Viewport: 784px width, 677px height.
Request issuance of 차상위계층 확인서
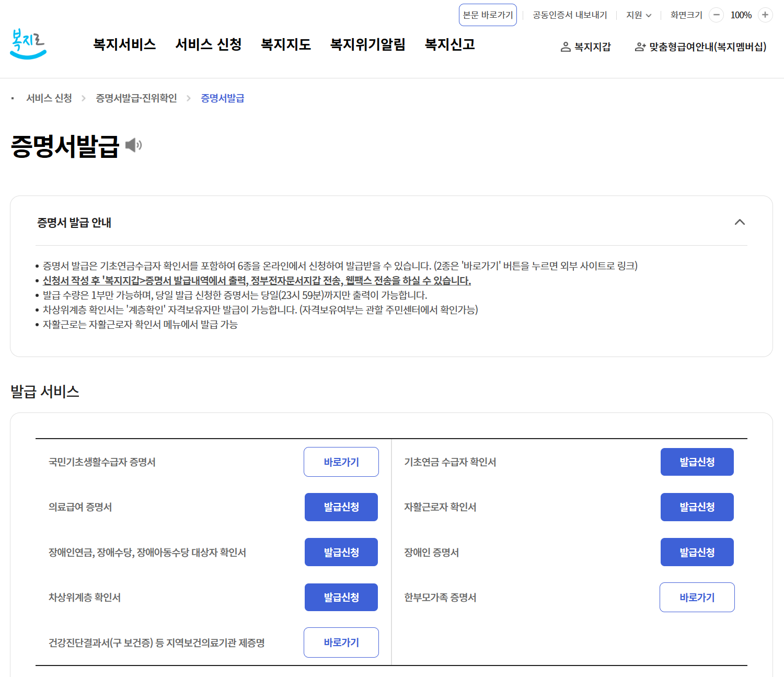(341, 597)
